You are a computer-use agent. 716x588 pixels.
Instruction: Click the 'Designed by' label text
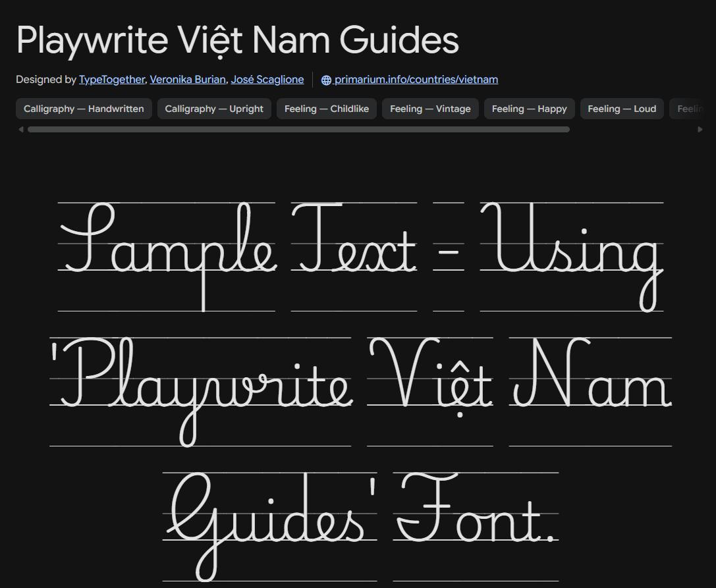pos(45,80)
